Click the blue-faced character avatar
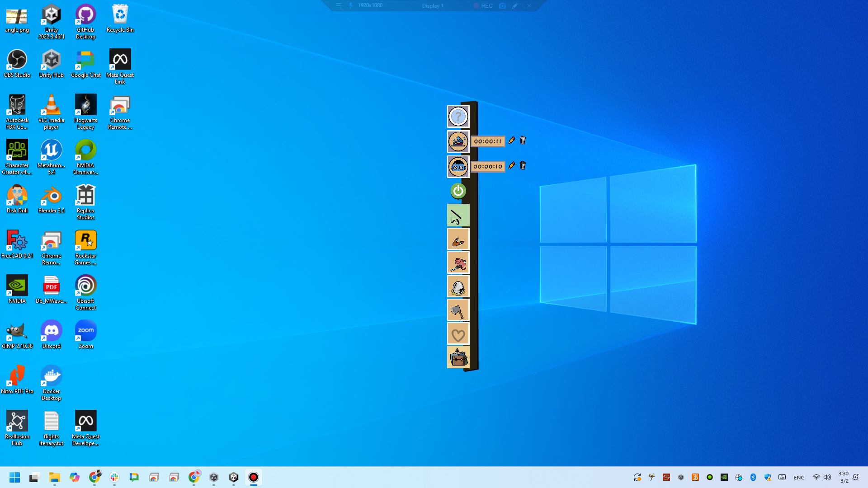868x488 pixels. pyautogui.click(x=458, y=166)
